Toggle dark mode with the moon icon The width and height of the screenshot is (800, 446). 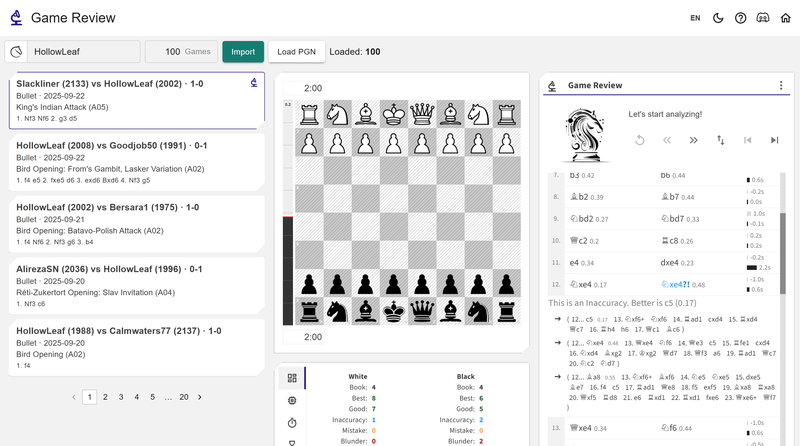(718, 18)
